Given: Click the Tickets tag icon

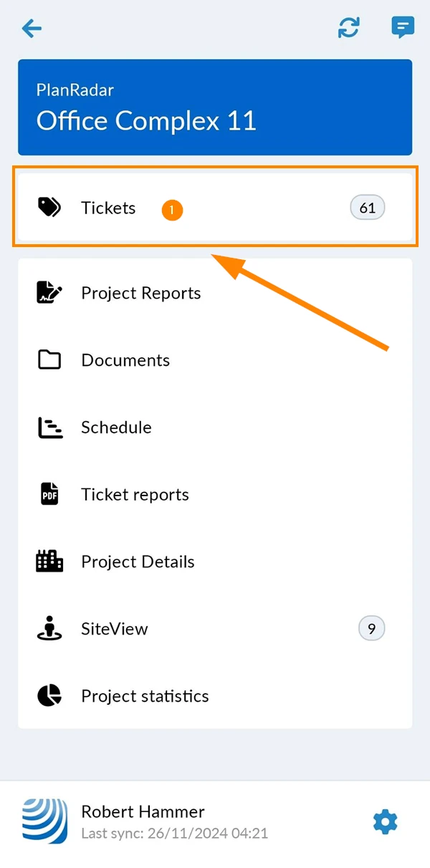Looking at the screenshot, I should pyautogui.click(x=49, y=208).
